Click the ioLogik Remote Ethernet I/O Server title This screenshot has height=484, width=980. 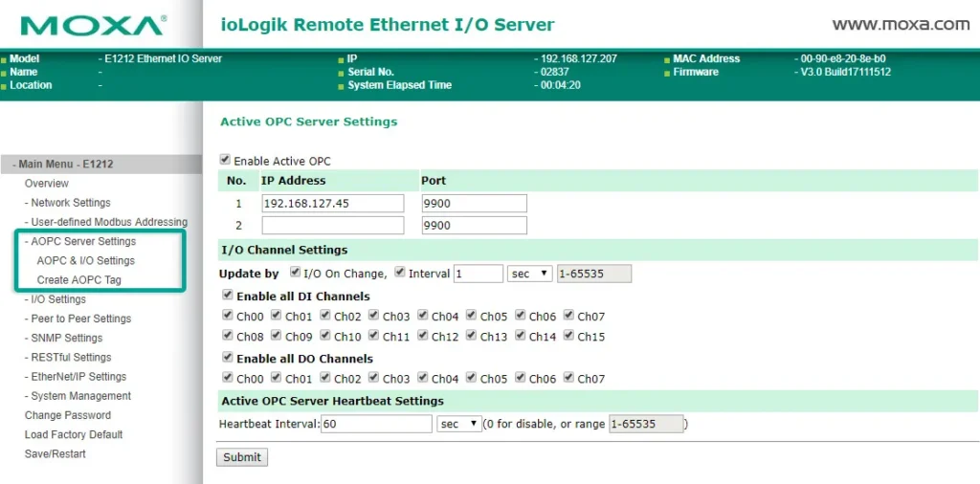388,25
